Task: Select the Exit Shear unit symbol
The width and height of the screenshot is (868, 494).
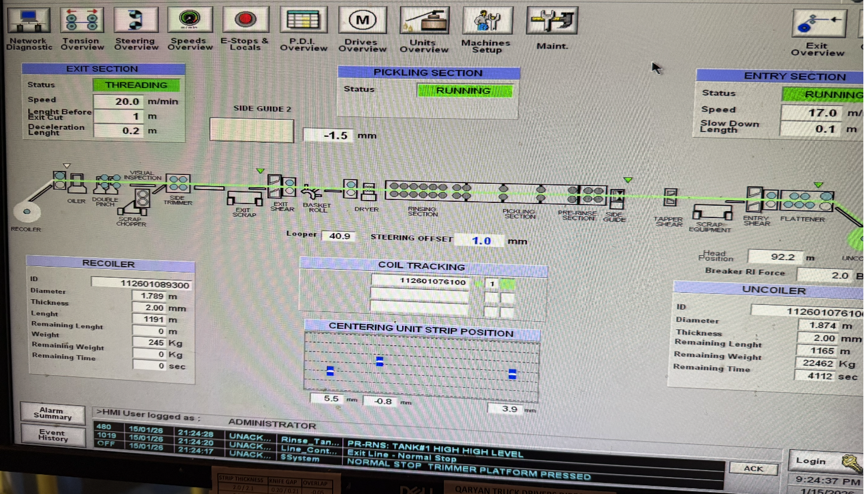Action: coord(282,187)
